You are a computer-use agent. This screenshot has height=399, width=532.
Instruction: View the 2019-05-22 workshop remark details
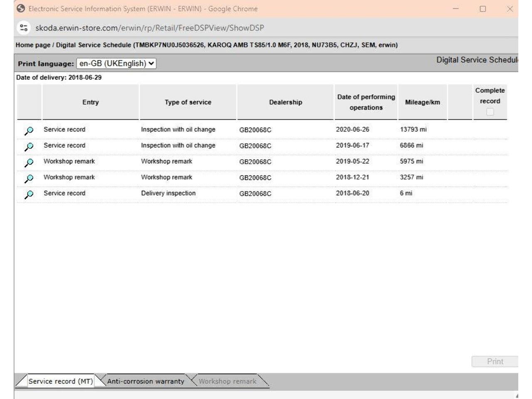[x=29, y=163]
